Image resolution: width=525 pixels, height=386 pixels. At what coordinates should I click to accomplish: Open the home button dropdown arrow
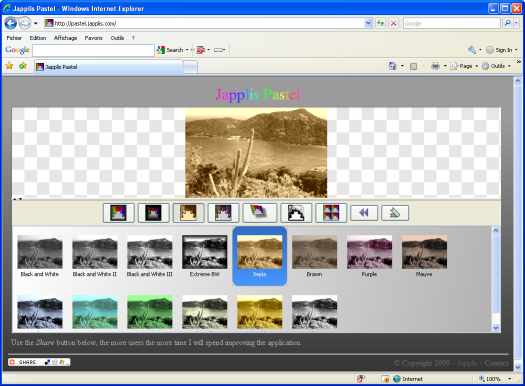point(402,66)
